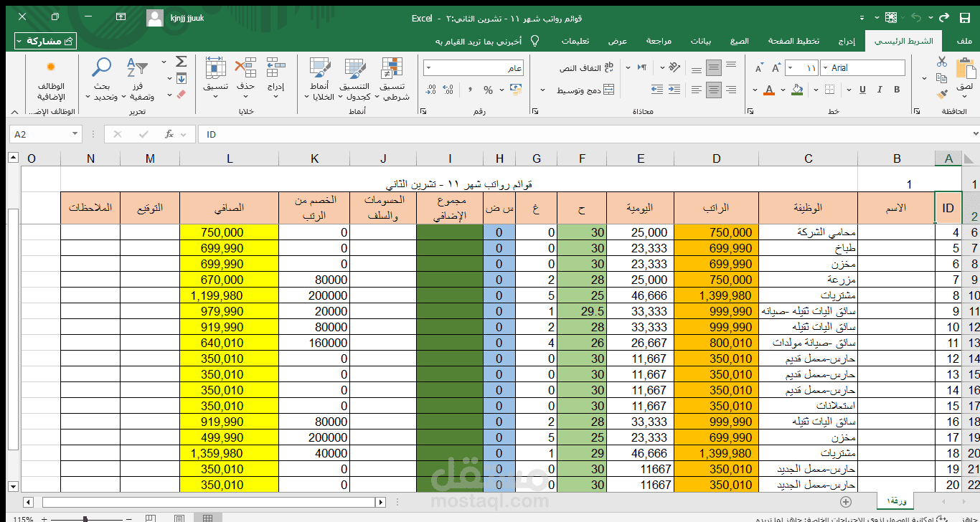
Task: Toggle Middle Align in alignment group
Action: pos(714,68)
